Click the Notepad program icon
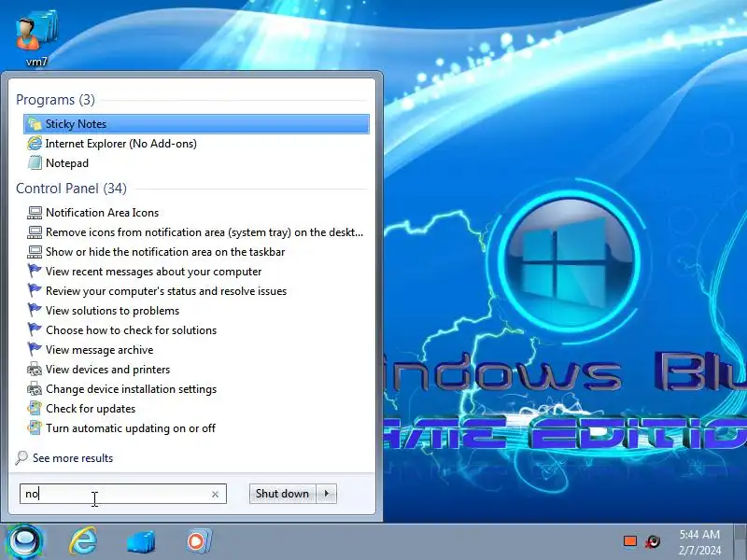 35,162
